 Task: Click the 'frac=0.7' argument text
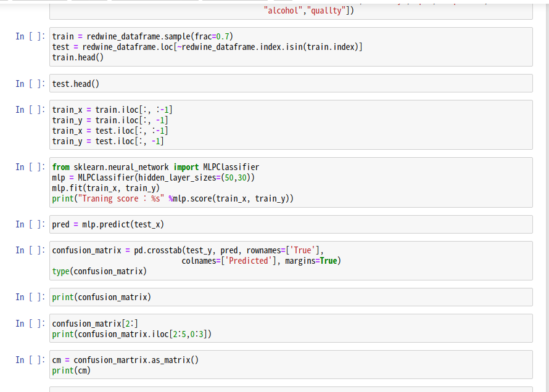(x=212, y=36)
